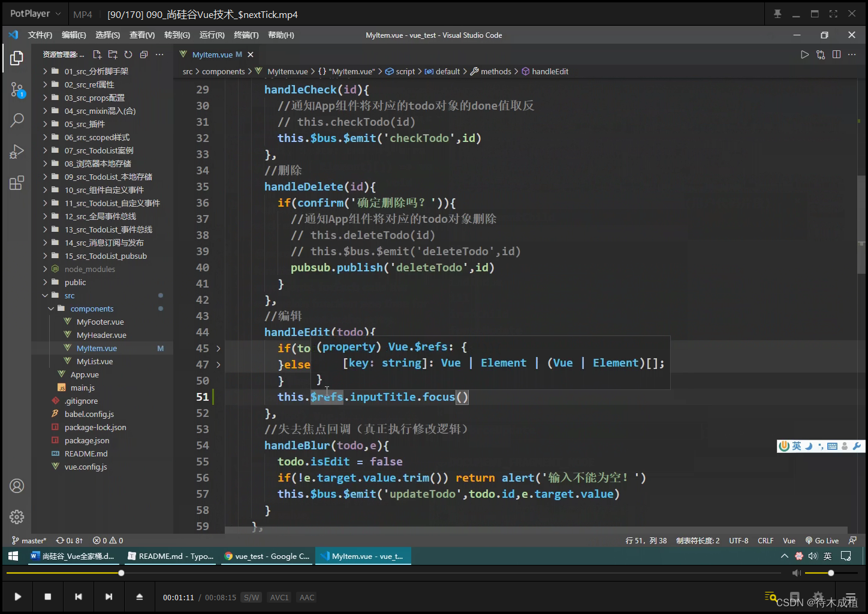Open the Source Control view
This screenshot has height=614, width=868.
tap(17, 90)
